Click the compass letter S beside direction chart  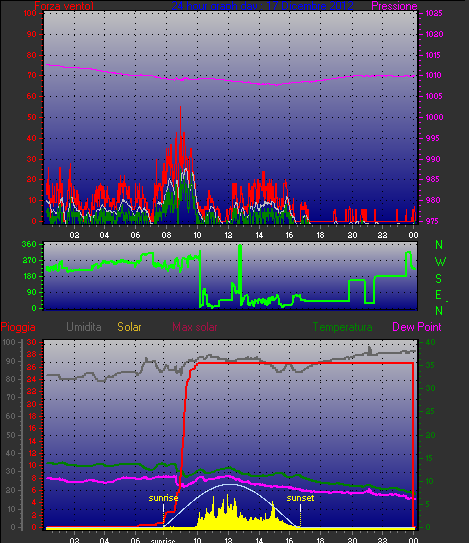pyautogui.click(x=439, y=278)
